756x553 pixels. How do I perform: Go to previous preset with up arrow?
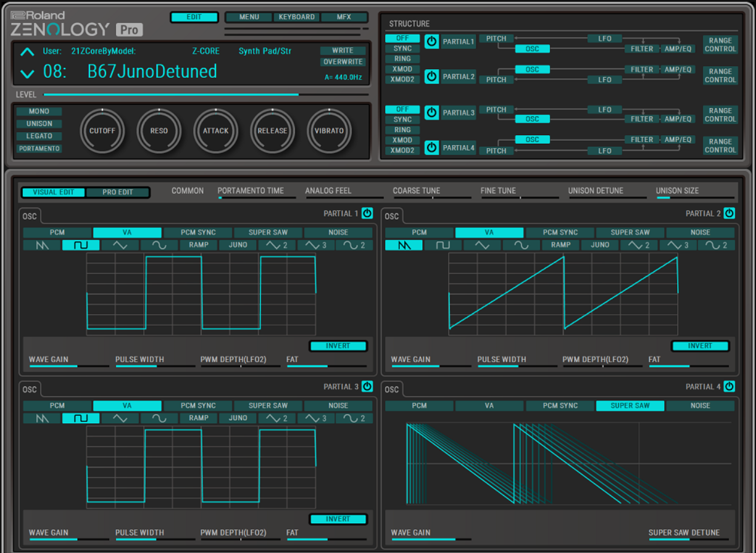pyautogui.click(x=27, y=52)
